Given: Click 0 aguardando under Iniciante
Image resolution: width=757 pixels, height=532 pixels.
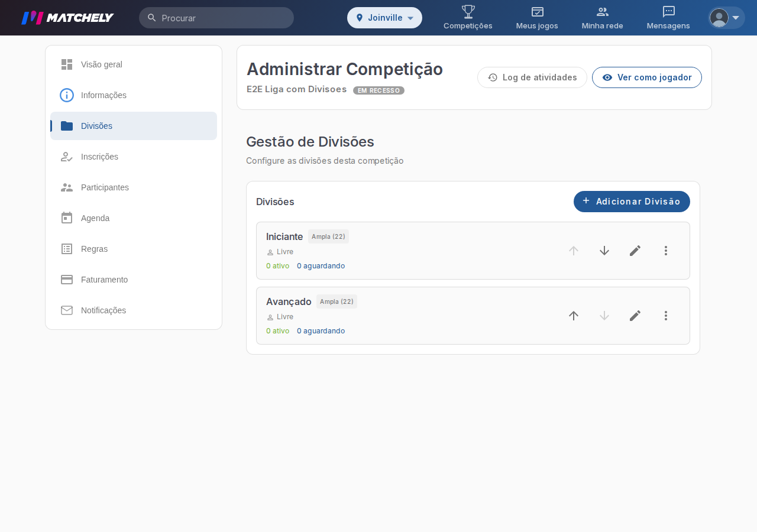Looking at the screenshot, I should (321, 266).
